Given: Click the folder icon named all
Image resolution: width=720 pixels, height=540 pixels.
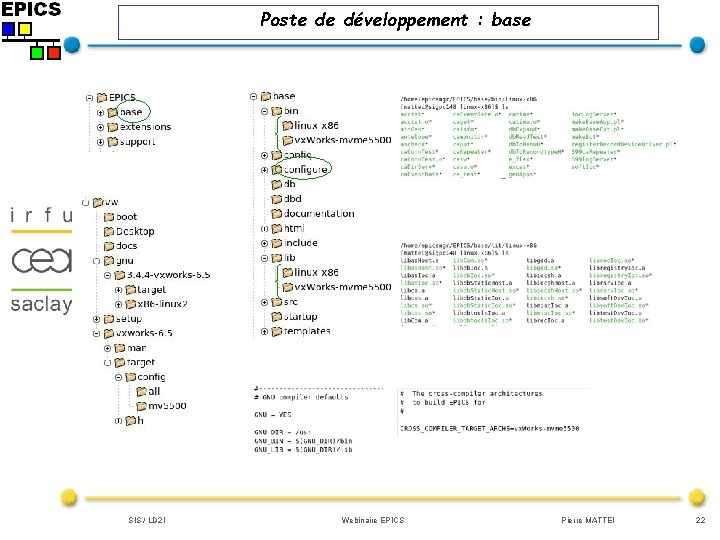Looking at the screenshot, I should coord(141,392).
